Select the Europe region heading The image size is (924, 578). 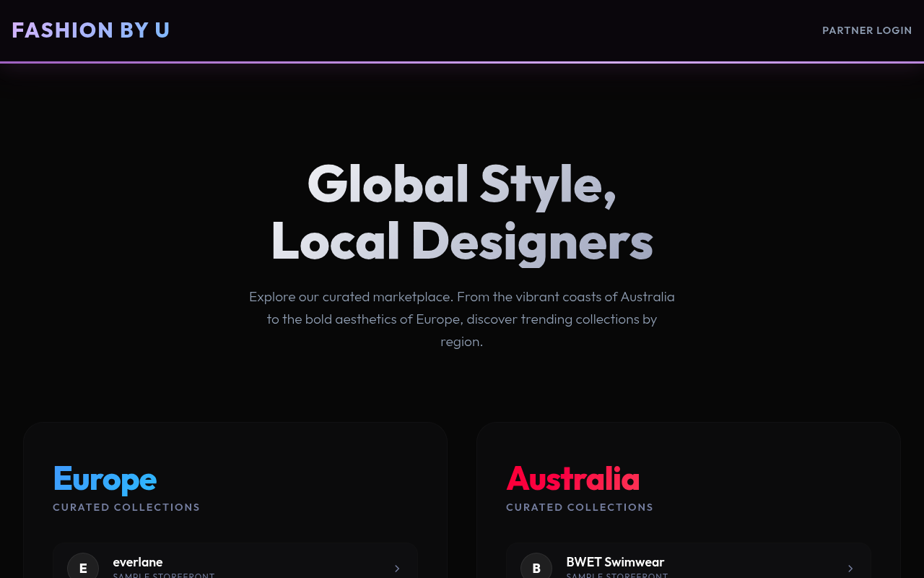click(105, 478)
